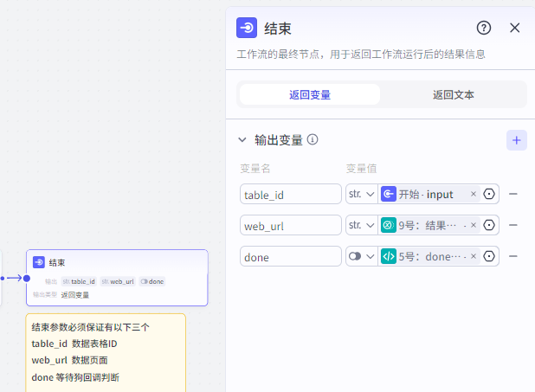Clear the 开始 · input reference value

point(474,194)
